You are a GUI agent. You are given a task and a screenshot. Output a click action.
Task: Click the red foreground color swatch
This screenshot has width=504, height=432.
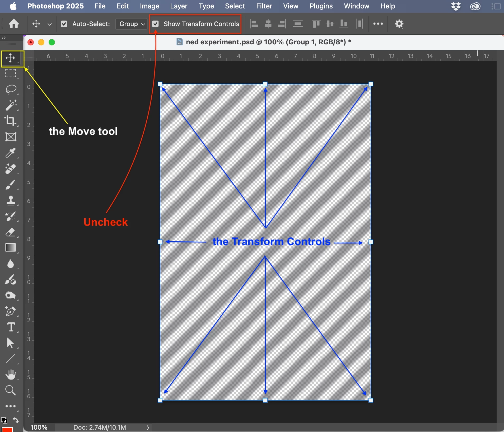tap(7, 429)
